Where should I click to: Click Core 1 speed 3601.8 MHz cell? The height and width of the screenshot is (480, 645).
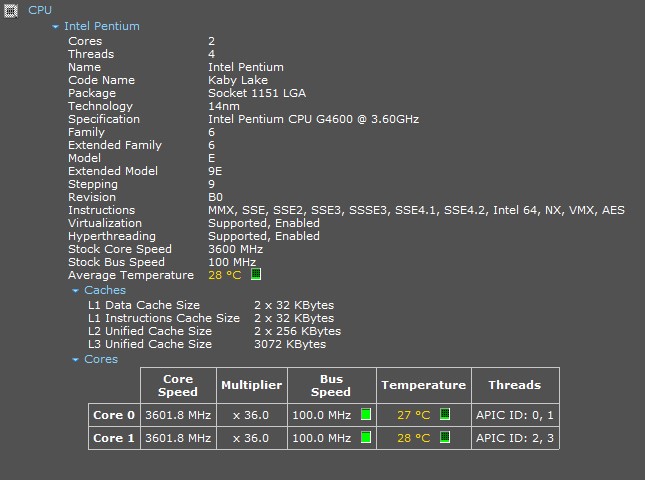pyautogui.click(x=178, y=438)
